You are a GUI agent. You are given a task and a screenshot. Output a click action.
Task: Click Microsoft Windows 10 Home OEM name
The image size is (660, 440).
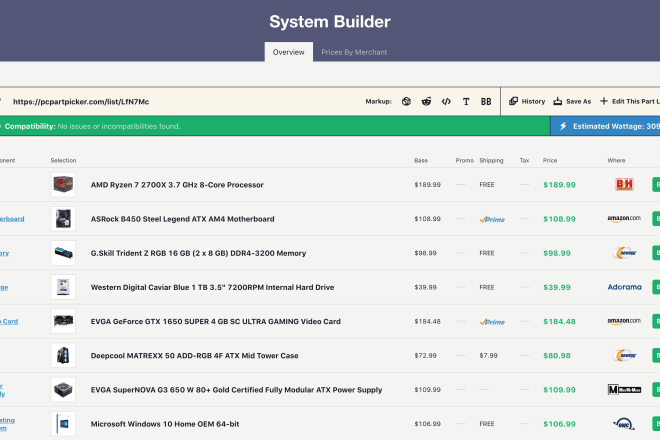[165, 424]
